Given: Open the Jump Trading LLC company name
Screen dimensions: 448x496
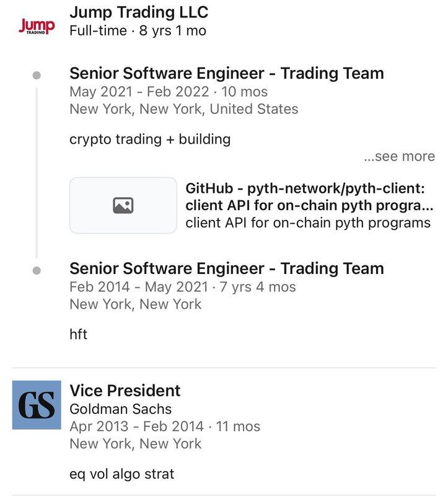Looking at the screenshot, I should click(x=139, y=12).
